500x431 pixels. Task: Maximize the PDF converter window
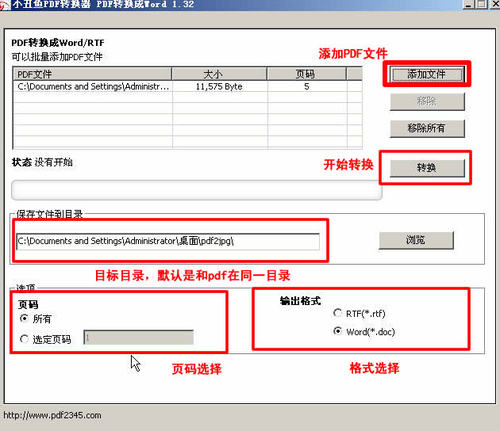click(481, 4)
